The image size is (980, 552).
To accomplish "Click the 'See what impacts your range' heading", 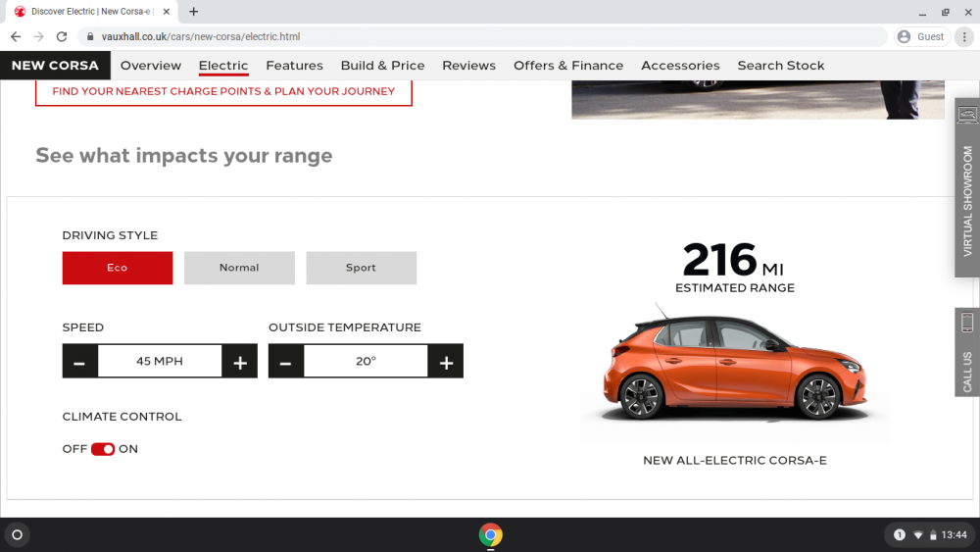I will pyautogui.click(x=184, y=156).
